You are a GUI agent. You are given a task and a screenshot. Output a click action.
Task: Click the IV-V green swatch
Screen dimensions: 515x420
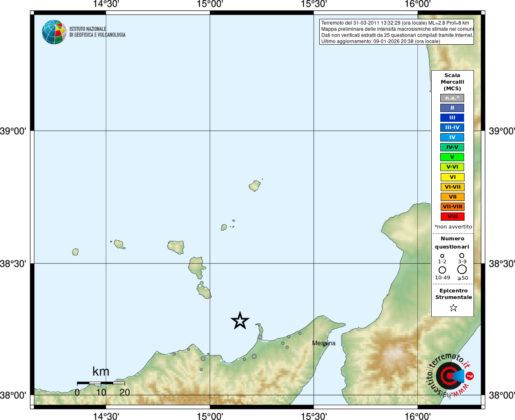tap(452, 147)
